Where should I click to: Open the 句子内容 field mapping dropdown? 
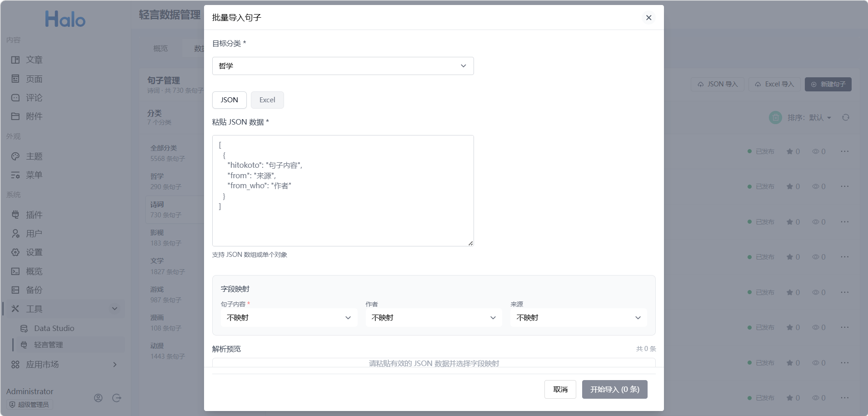tap(289, 318)
